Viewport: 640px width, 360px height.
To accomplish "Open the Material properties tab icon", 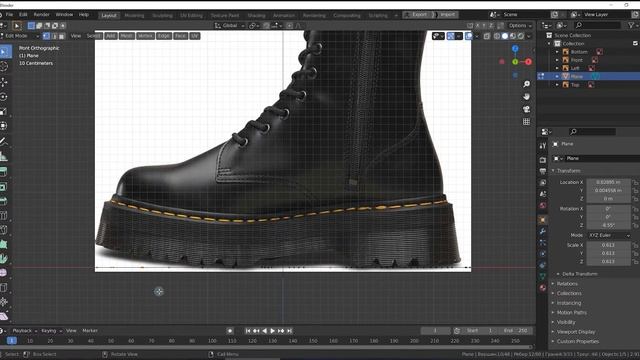I will click(542, 288).
